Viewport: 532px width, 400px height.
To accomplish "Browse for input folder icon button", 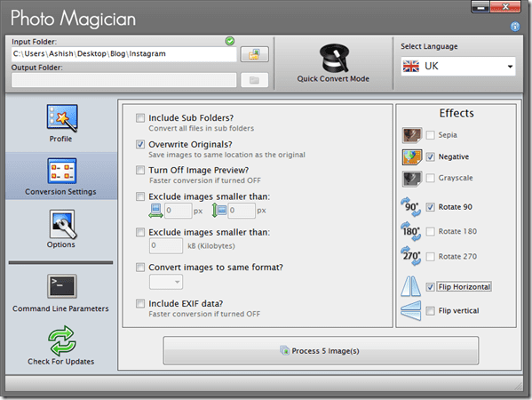I will tap(255, 54).
